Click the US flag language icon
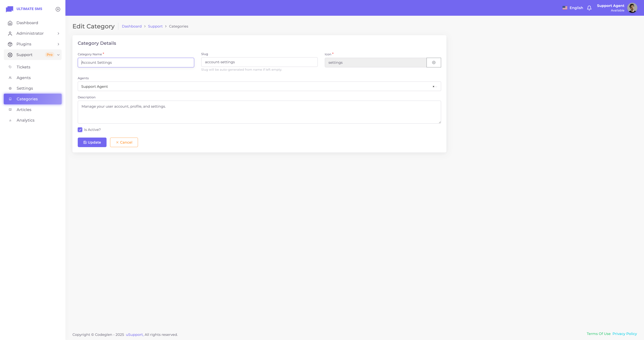The height and width of the screenshot is (340, 644). 565,8
